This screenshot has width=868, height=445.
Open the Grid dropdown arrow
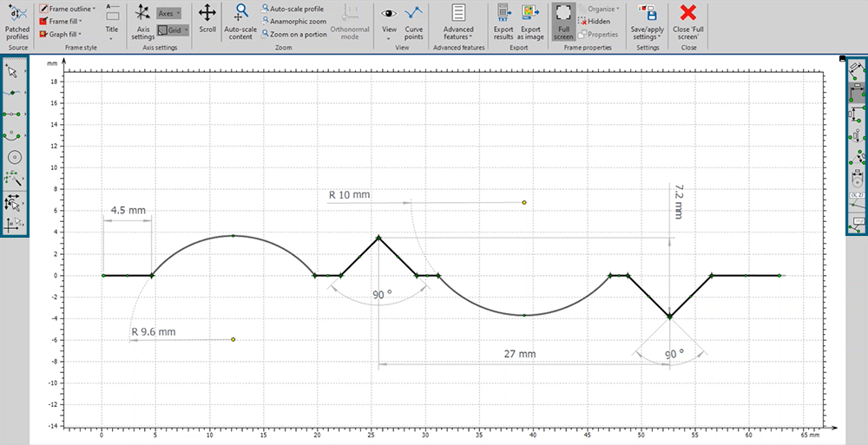click(x=186, y=29)
